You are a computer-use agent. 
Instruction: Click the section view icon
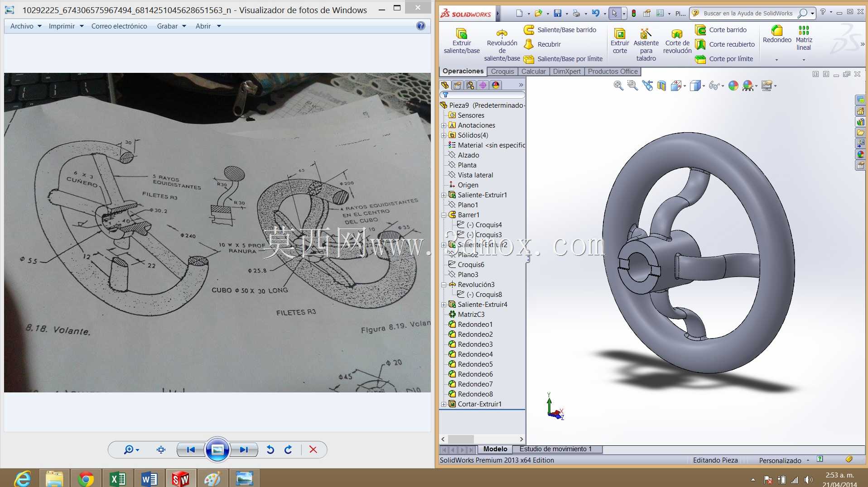click(x=661, y=86)
